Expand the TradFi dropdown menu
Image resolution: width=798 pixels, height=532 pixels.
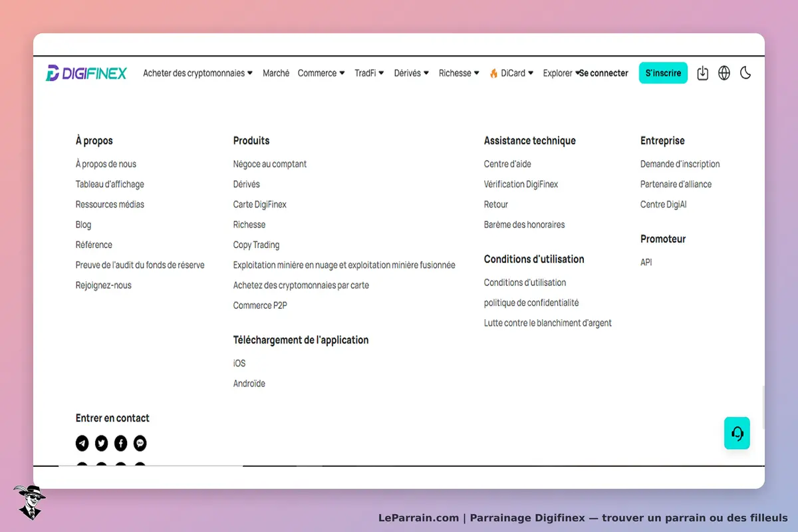[x=369, y=73]
